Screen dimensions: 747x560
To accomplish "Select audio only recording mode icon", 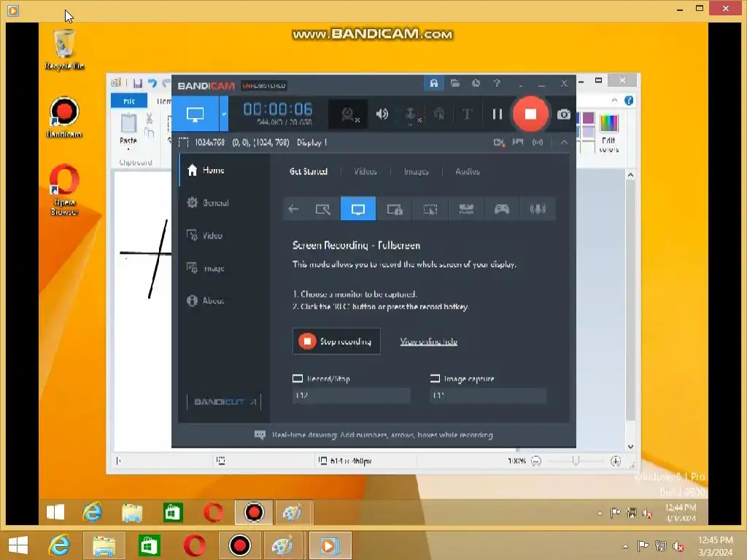I will (538, 209).
